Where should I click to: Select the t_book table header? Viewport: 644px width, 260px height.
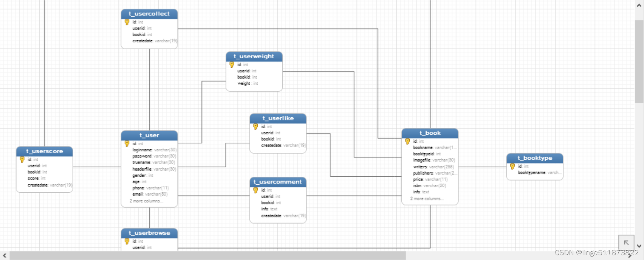[x=430, y=133]
